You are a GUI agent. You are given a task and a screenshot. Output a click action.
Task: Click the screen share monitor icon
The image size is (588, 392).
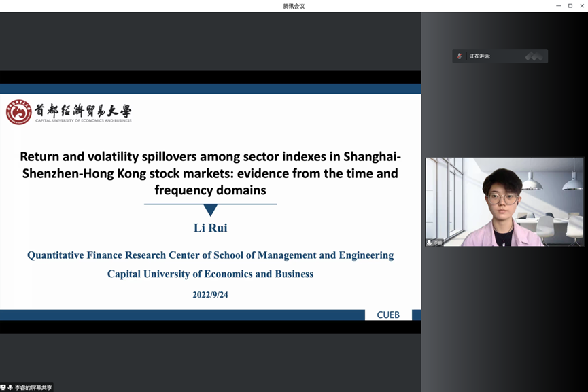pyautogui.click(x=3, y=387)
